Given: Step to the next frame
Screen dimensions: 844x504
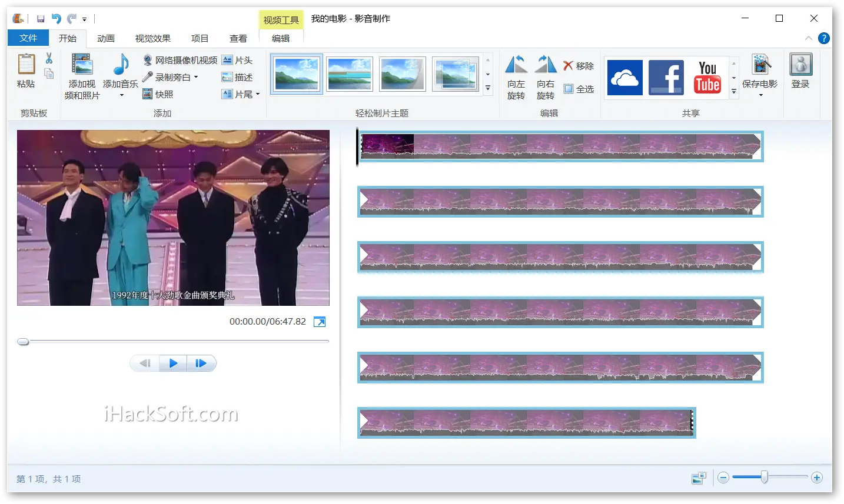Looking at the screenshot, I should (x=201, y=363).
